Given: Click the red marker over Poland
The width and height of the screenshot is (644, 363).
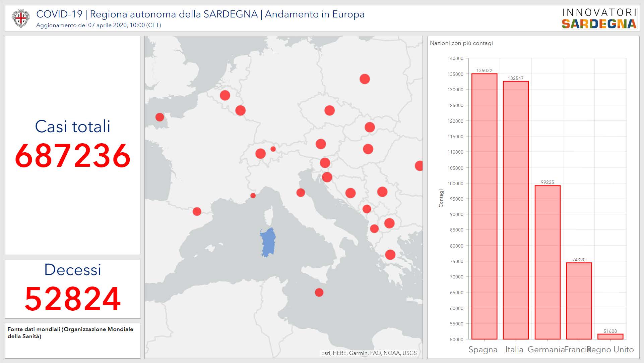Looking at the screenshot, I should 365,79.
